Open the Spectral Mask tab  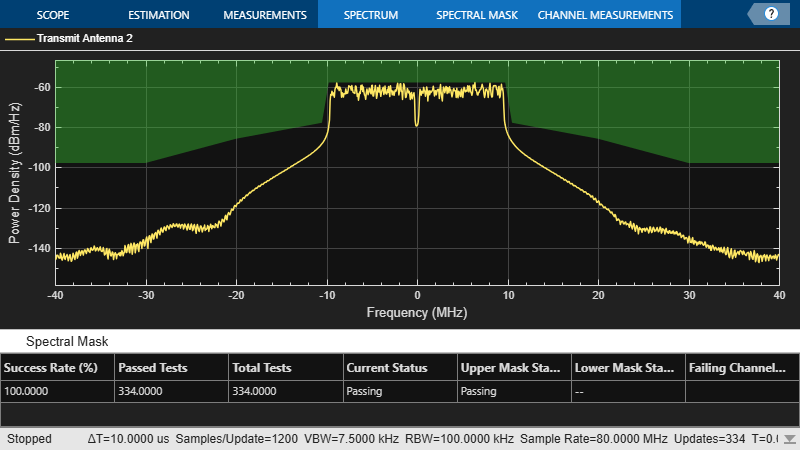point(476,15)
